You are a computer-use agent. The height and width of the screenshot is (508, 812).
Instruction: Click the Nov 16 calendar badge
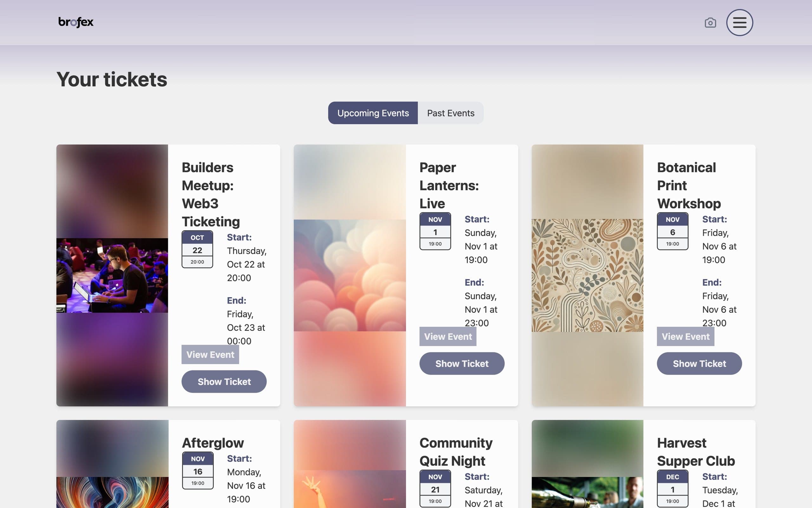(198, 470)
